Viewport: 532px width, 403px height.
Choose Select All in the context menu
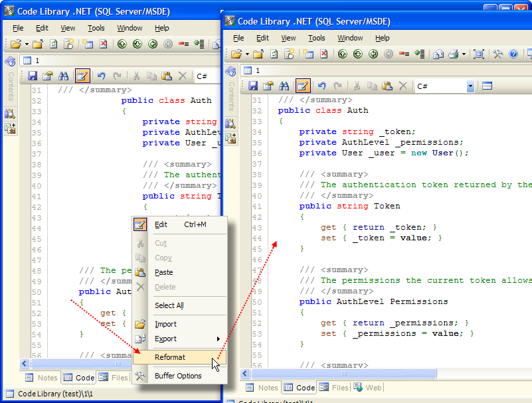pos(179,305)
